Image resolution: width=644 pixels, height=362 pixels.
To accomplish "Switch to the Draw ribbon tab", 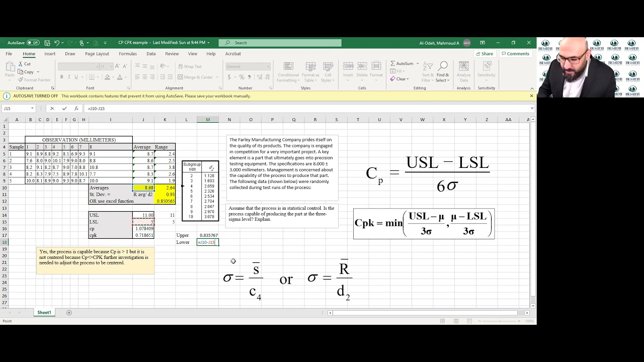I will point(70,54).
